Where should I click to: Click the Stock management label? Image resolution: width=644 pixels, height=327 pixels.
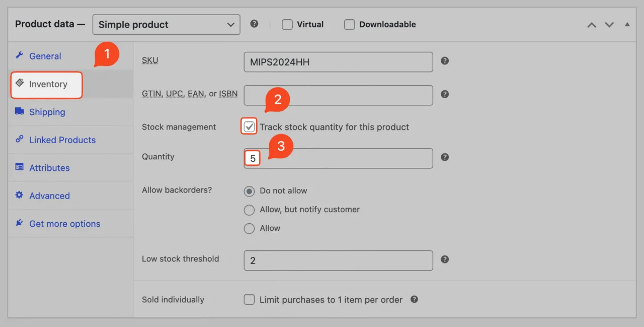pos(179,127)
